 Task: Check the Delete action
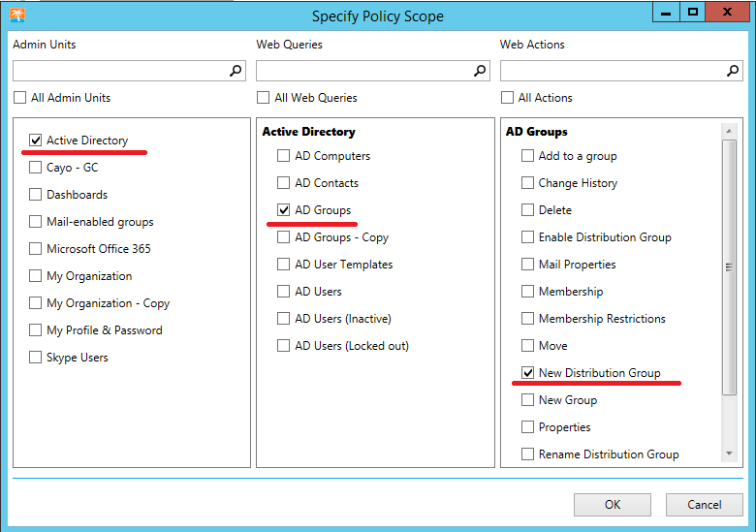coord(528,210)
